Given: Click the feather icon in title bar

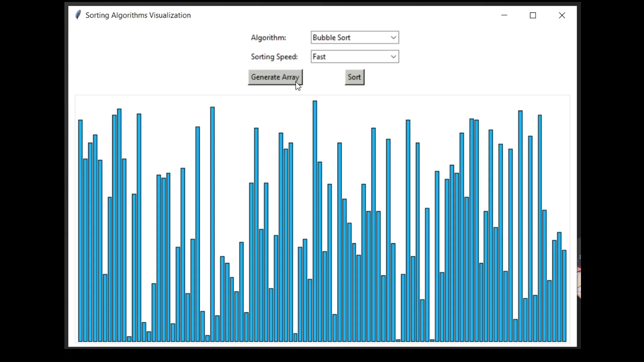Looking at the screenshot, I should pyautogui.click(x=78, y=15).
